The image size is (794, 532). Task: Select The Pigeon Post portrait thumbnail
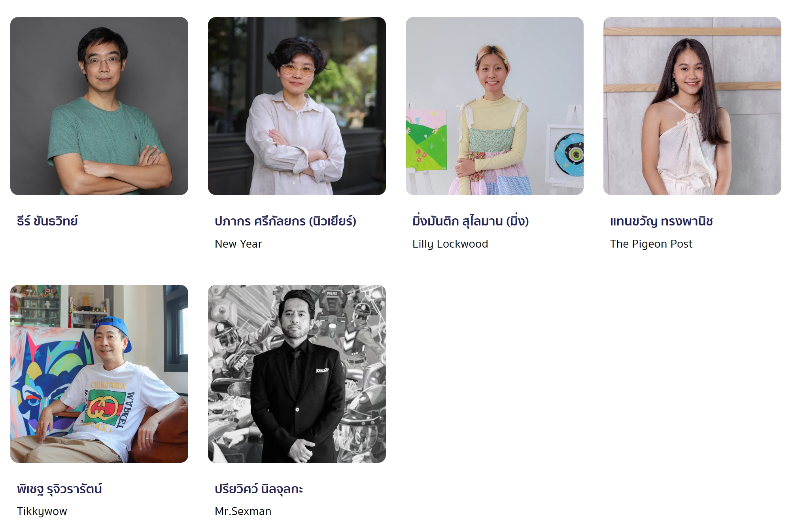pyautogui.click(x=692, y=106)
